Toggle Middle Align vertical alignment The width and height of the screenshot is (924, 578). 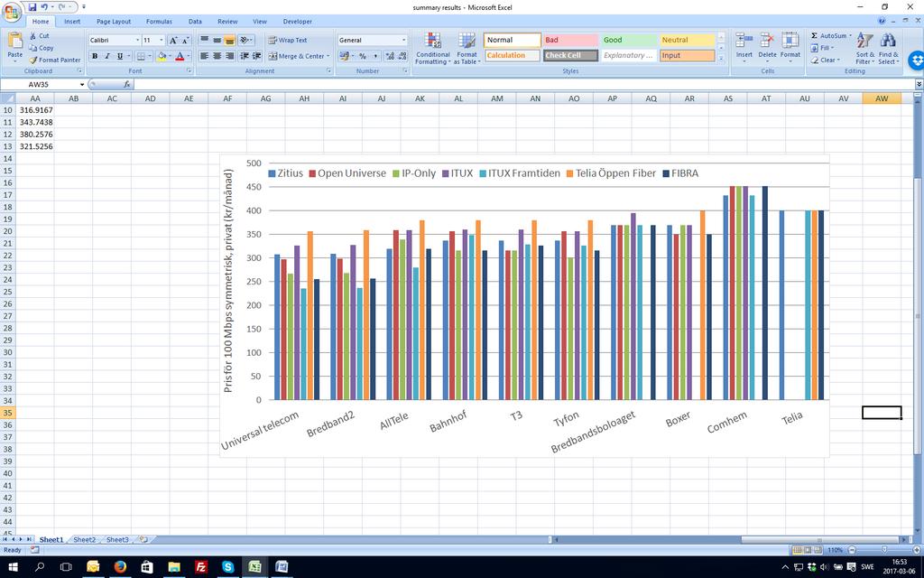[x=217, y=40]
